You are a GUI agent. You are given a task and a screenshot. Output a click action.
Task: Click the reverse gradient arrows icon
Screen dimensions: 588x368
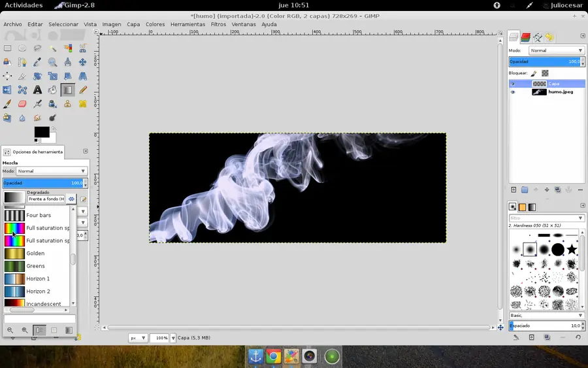(x=72, y=199)
